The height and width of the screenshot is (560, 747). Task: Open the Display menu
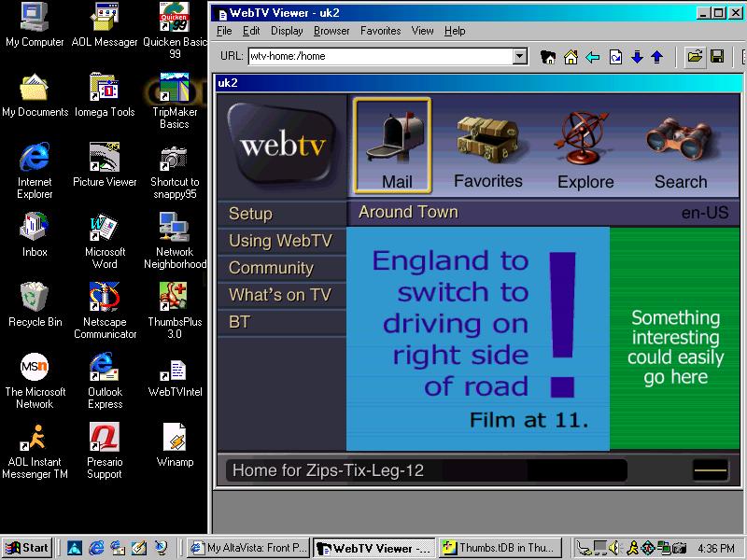[287, 31]
